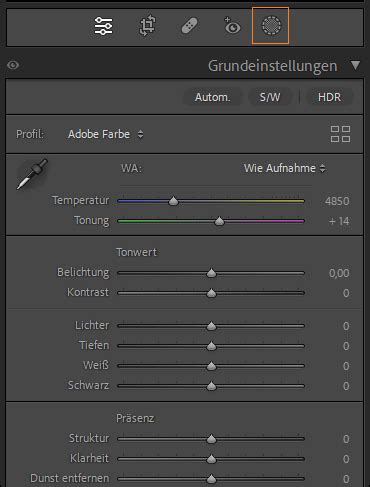This screenshot has height=487, width=370.
Task: Click the Klarheit slider handle
Action: pyautogui.click(x=211, y=459)
